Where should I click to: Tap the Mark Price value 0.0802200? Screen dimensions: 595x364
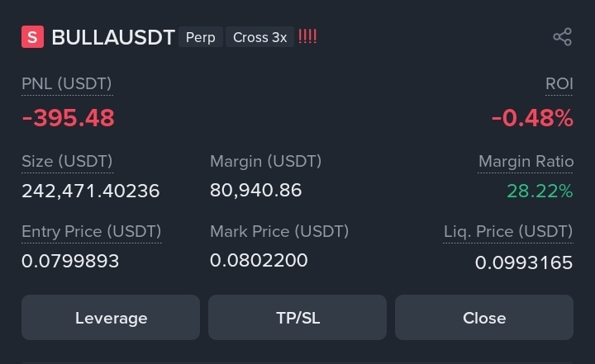(x=259, y=261)
